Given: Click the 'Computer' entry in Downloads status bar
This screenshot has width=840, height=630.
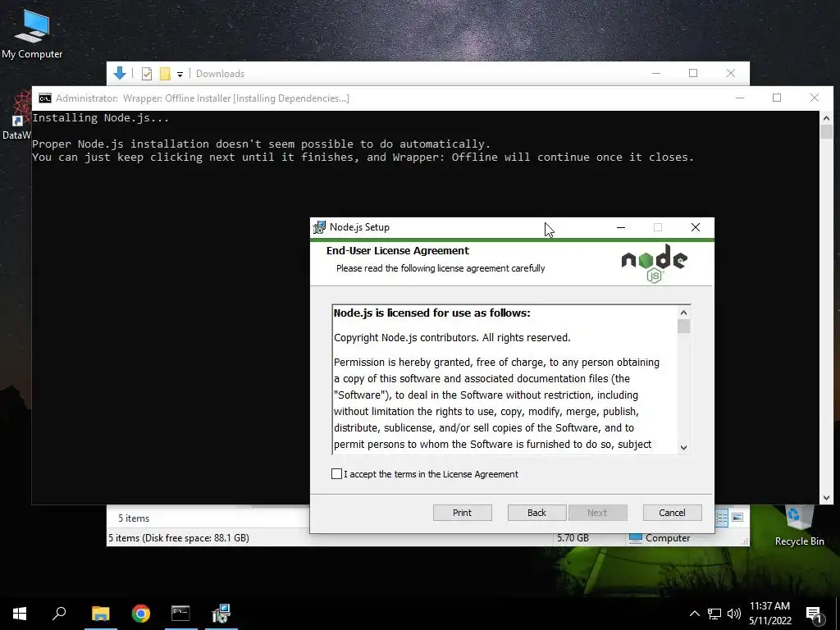Looking at the screenshot, I should pos(660,538).
